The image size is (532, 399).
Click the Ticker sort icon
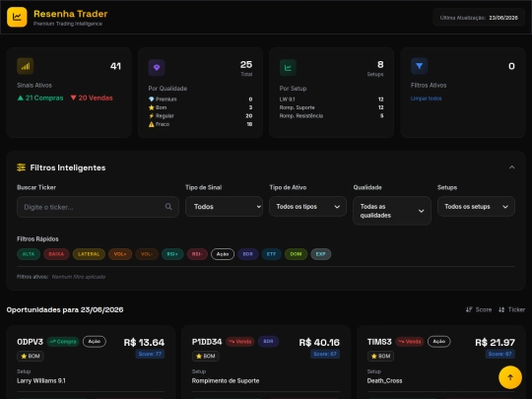(x=501, y=309)
